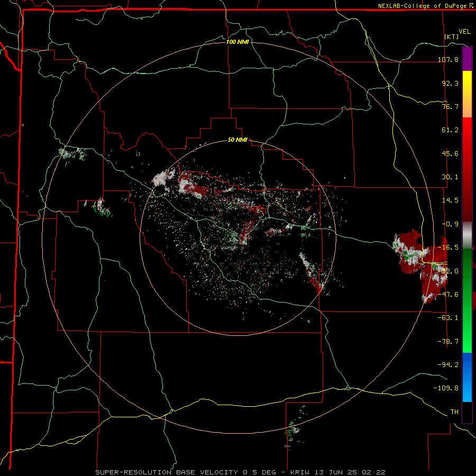
Task: Click the -109.8 velocity scale value
Action: (x=446, y=388)
